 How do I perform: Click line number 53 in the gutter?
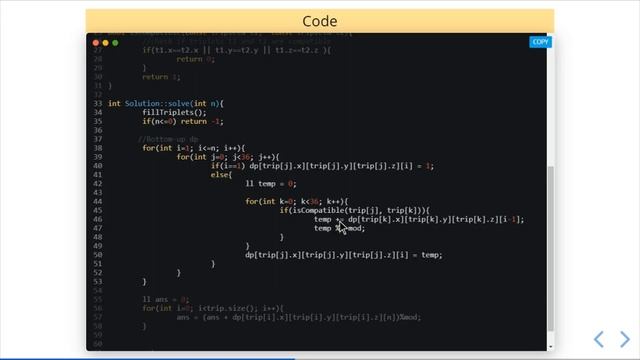pyautogui.click(x=98, y=282)
